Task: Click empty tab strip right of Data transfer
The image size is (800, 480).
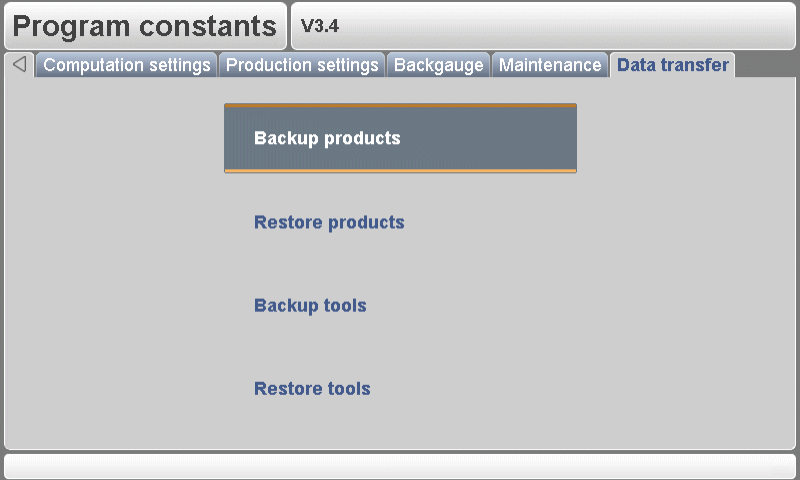Action: [765, 66]
